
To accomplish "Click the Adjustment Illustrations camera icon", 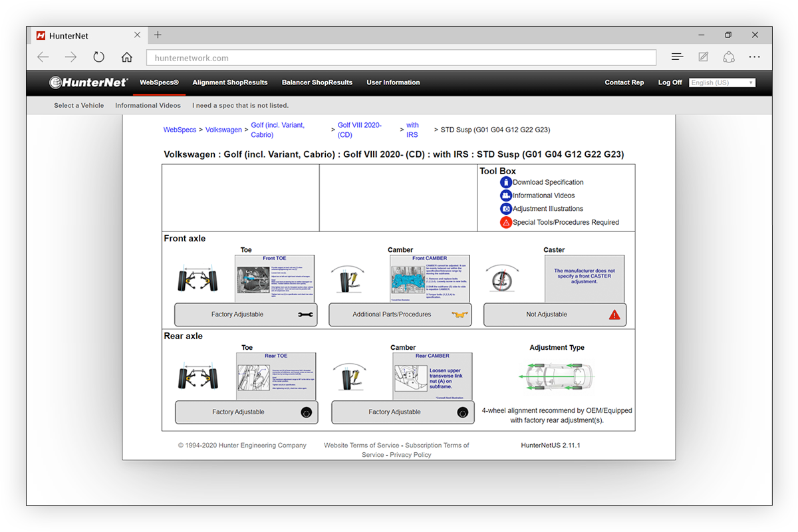I will [506, 209].
